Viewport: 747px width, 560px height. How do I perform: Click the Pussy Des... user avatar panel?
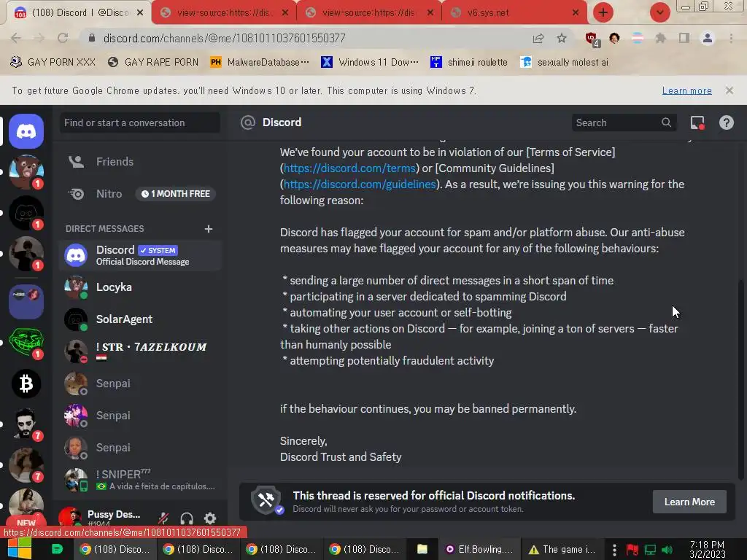[x=100, y=518]
